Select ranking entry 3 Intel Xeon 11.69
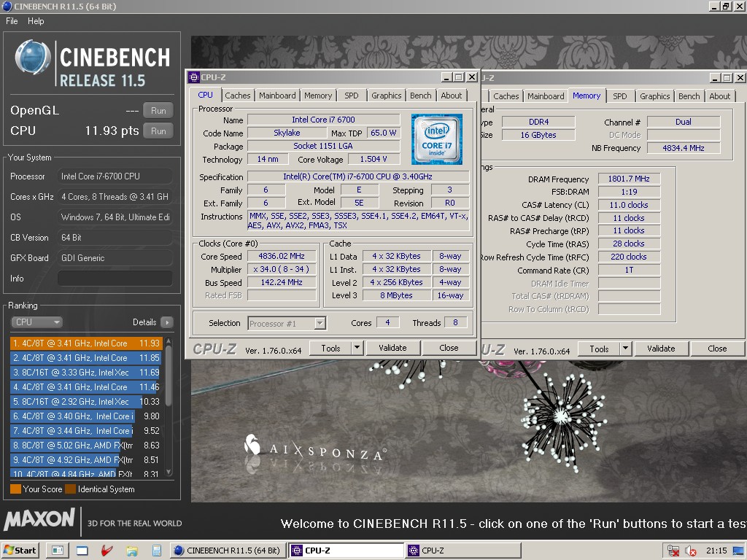Image resolution: width=747 pixels, height=560 pixels. 86,373
